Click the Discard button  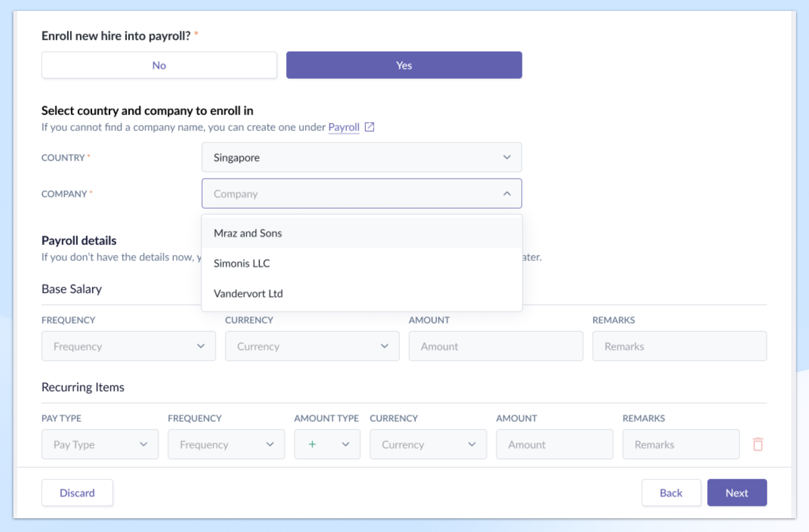(x=77, y=493)
